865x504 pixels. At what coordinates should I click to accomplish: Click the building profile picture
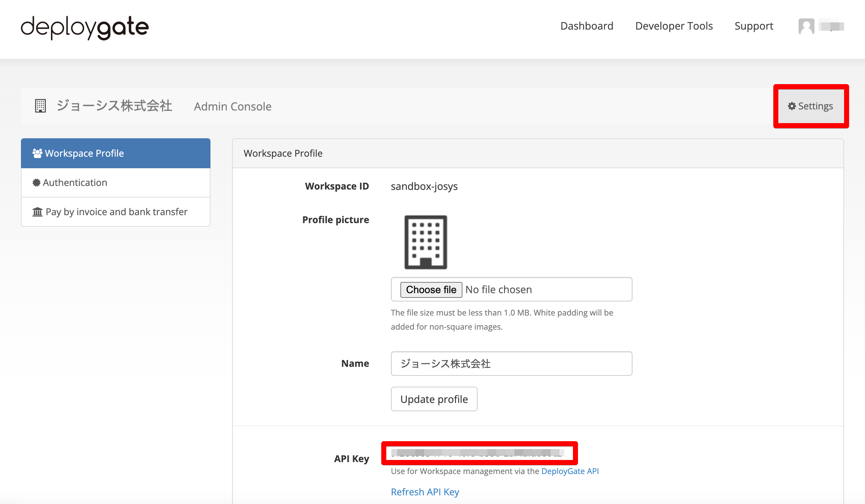pyautogui.click(x=426, y=242)
